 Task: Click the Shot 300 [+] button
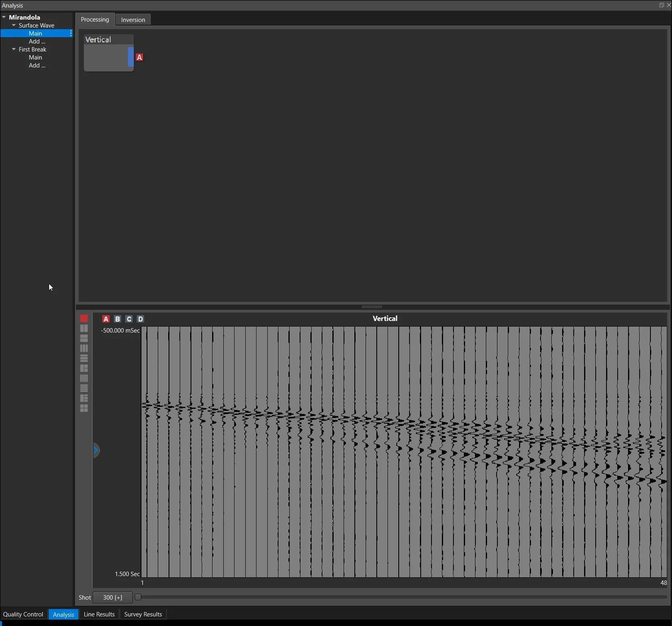[113, 598]
